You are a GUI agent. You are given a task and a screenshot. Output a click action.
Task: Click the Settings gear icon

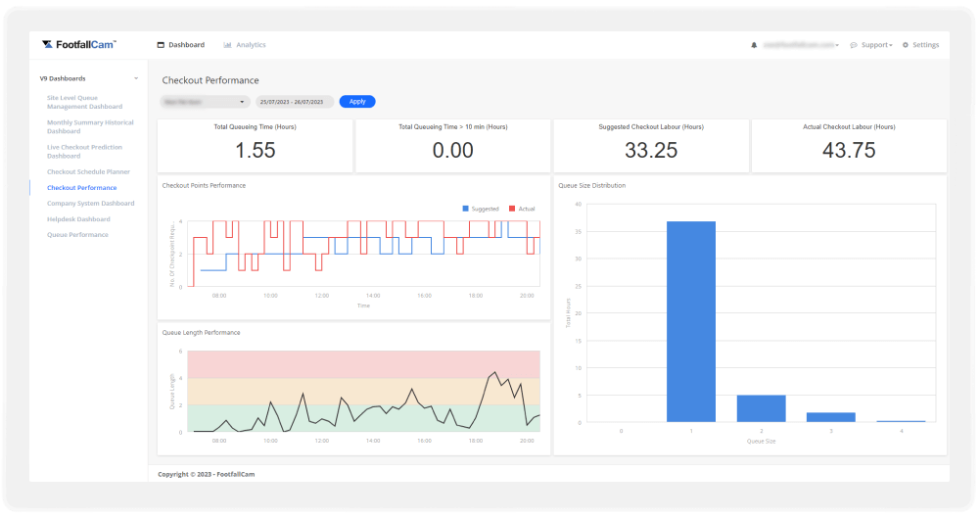tap(906, 45)
